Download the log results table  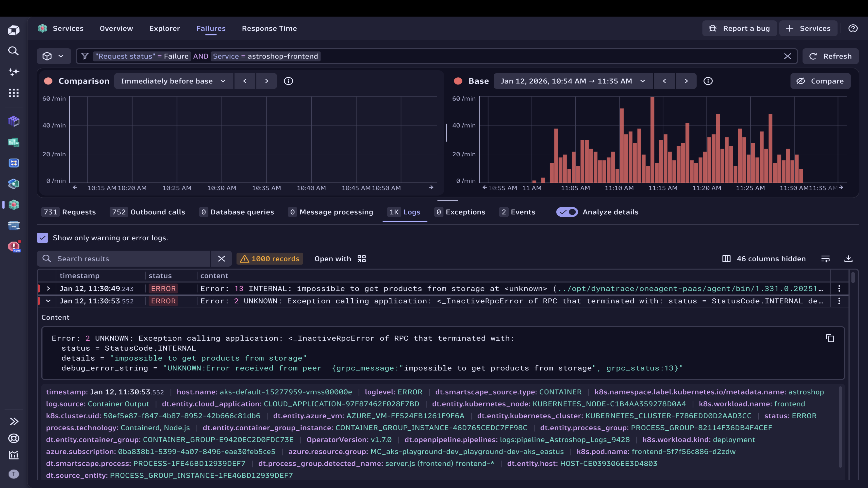pos(849,259)
